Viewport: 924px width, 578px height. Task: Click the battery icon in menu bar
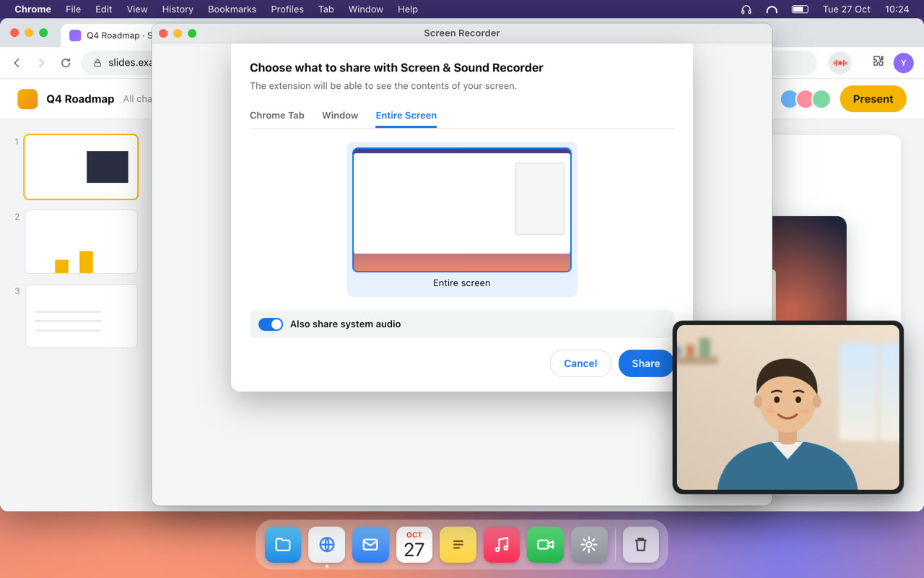800,9
